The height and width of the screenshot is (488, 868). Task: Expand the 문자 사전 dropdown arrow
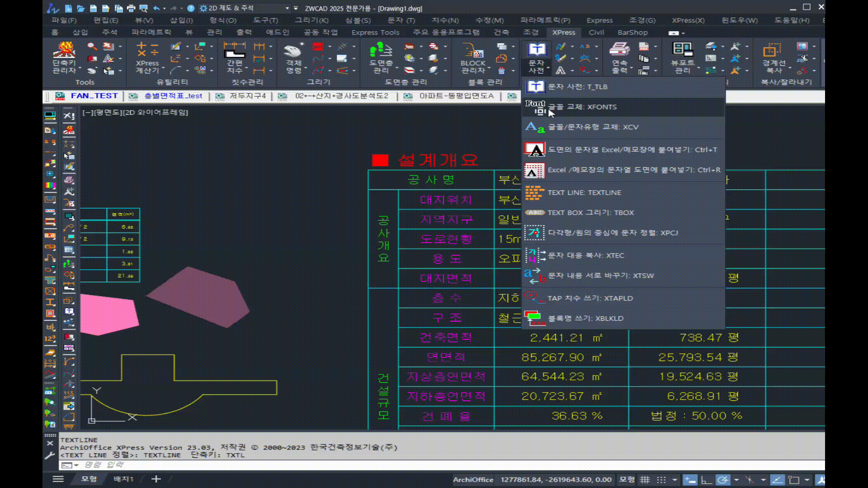pyautogui.click(x=548, y=68)
